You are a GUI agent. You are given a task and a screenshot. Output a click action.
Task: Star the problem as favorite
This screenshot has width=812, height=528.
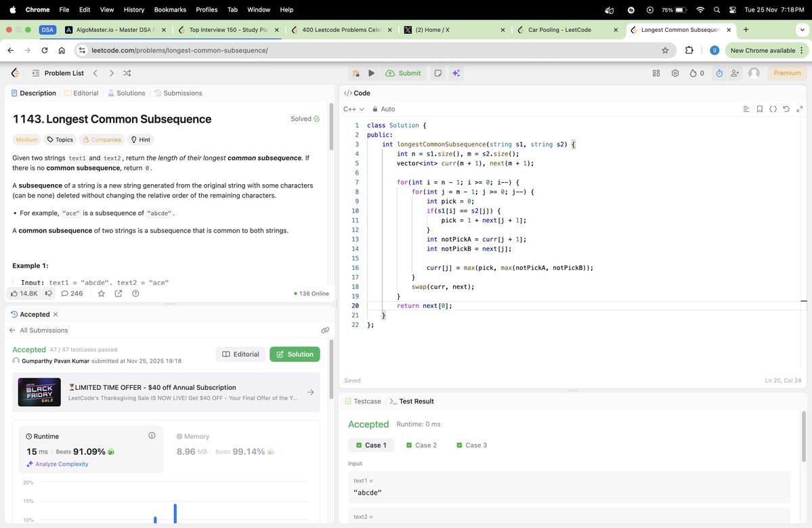coord(102,294)
